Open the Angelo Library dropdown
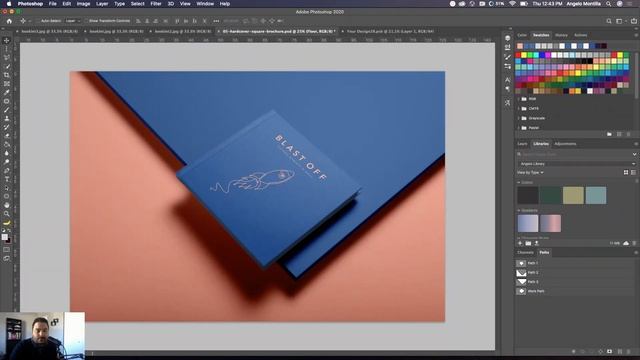The height and width of the screenshot is (360, 640). [577, 164]
